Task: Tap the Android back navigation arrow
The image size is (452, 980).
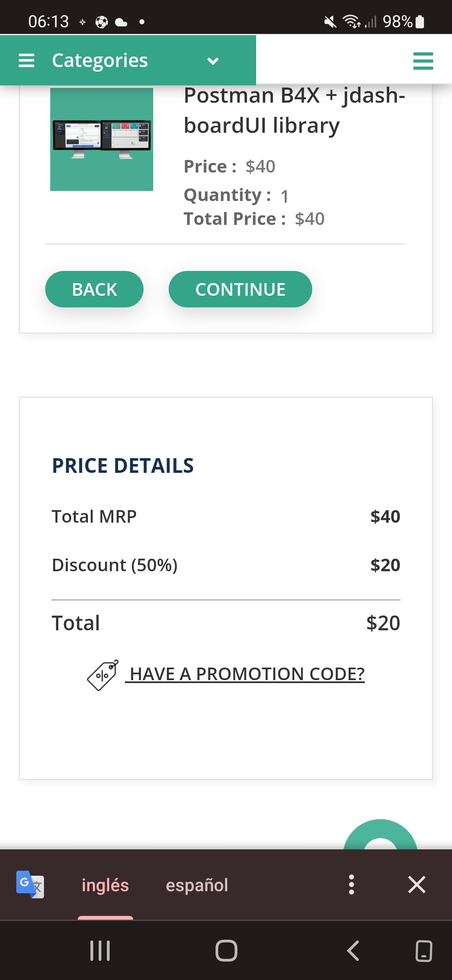Action: pos(353,951)
